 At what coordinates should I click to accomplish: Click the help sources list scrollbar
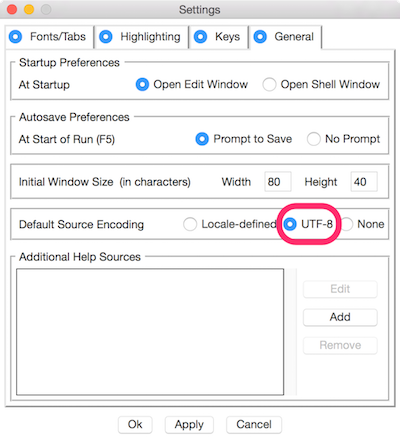pyautogui.click(x=291, y=332)
